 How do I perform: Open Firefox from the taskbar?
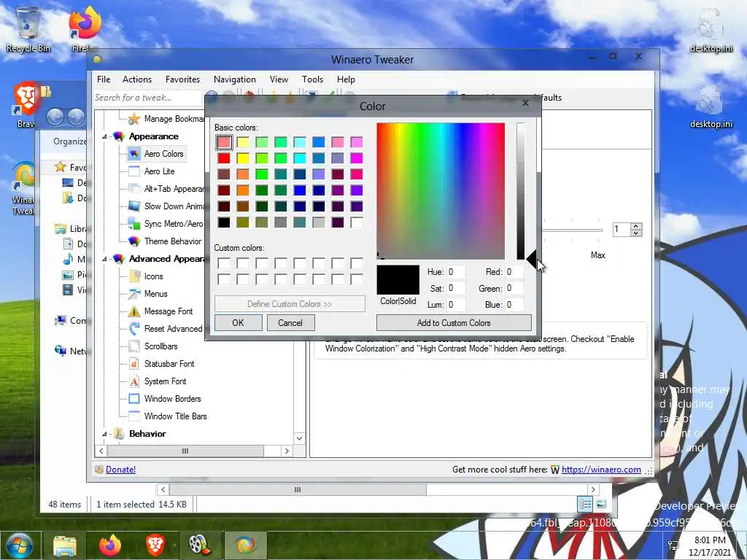[x=110, y=545]
